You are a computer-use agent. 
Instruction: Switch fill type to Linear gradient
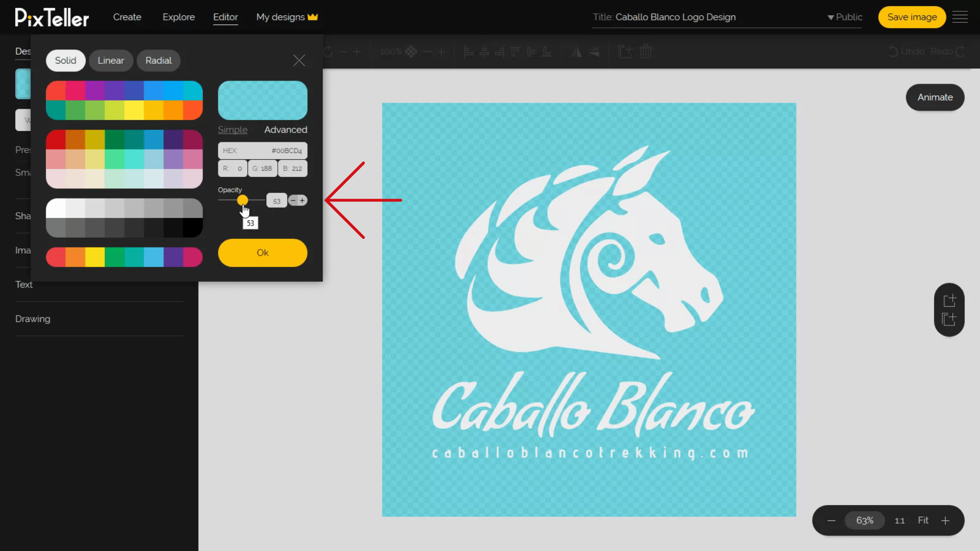pos(111,60)
